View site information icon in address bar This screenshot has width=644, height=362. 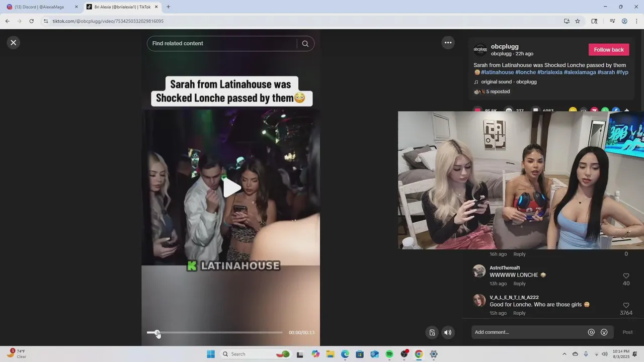[x=46, y=21]
